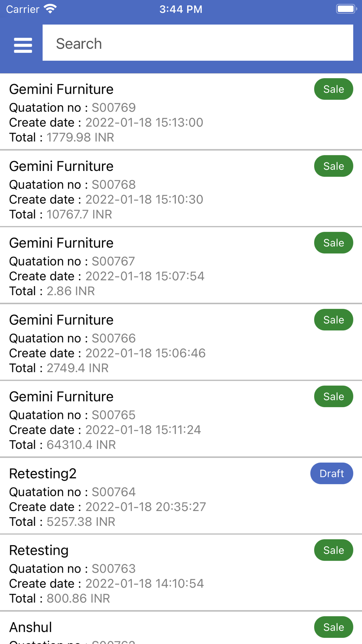The height and width of the screenshot is (644, 362).
Task: Select quotation S00767 for 2.86 INR
Action: pyautogui.click(x=145, y=266)
